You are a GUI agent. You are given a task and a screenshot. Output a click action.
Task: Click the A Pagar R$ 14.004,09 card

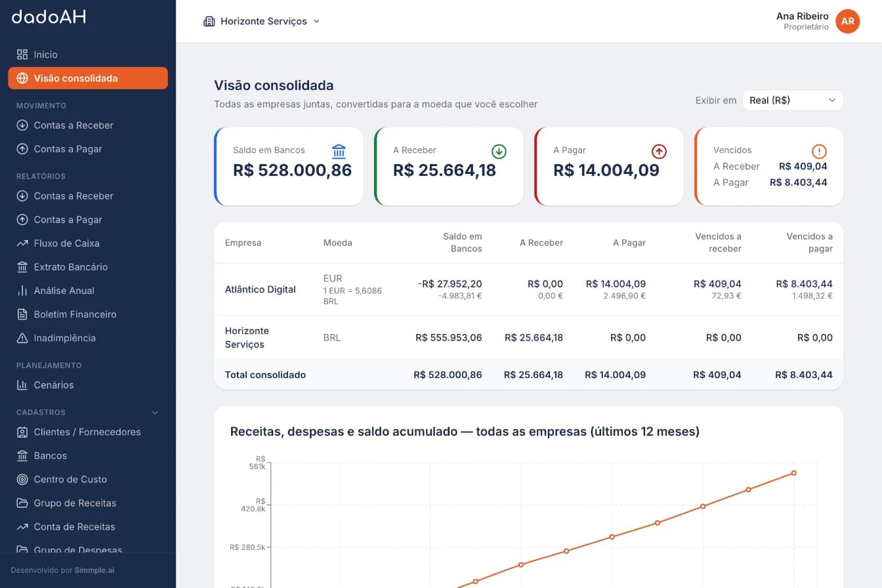click(x=609, y=166)
